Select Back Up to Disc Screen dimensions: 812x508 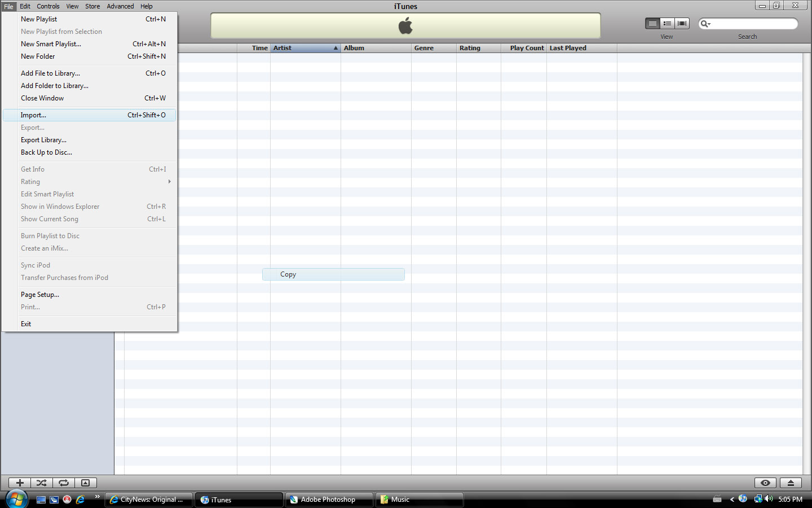click(90, 152)
